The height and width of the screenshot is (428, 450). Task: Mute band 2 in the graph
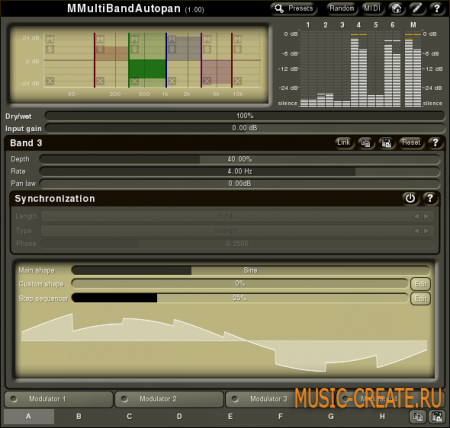coord(100,39)
